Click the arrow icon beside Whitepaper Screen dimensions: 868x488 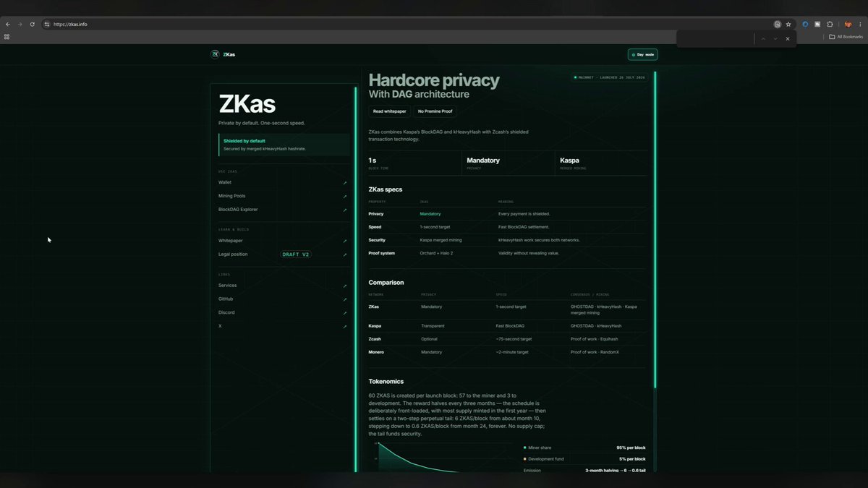click(x=345, y=241)
